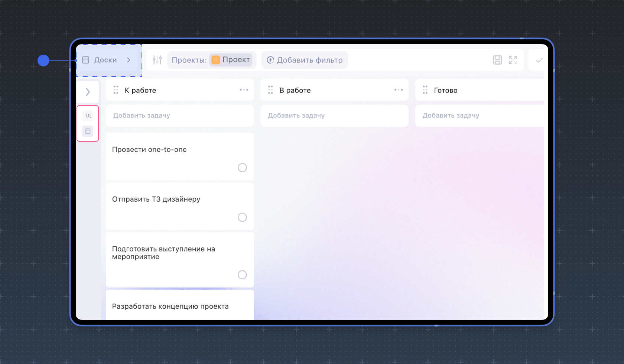Click drag handle of Готово column
624x364 pixels.
425,90
